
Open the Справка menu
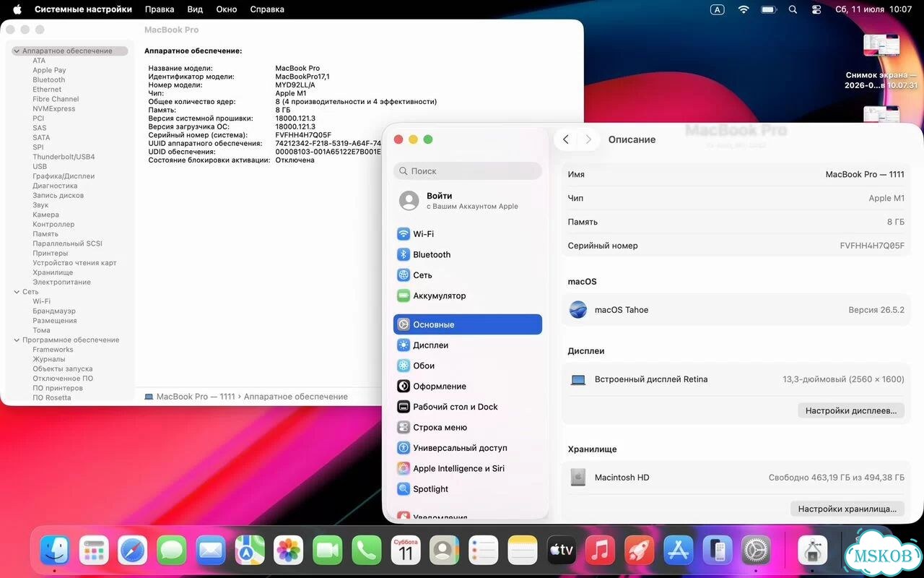[267, 9]
